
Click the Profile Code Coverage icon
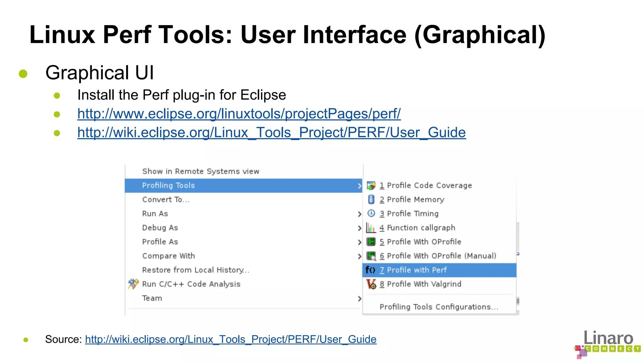pos(371,186)
